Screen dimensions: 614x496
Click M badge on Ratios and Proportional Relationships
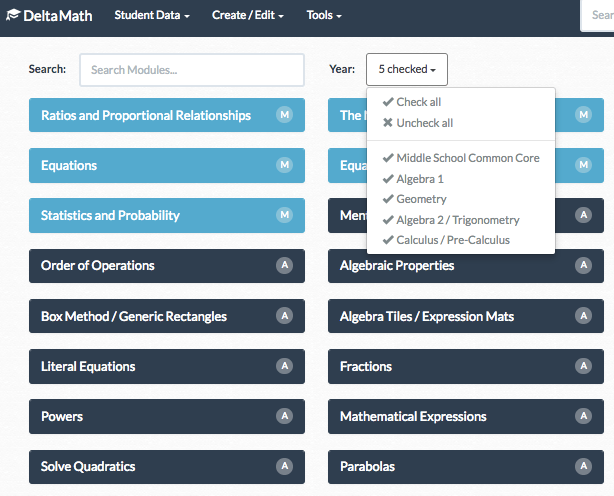pyautogui.click(x=284, y=115)
